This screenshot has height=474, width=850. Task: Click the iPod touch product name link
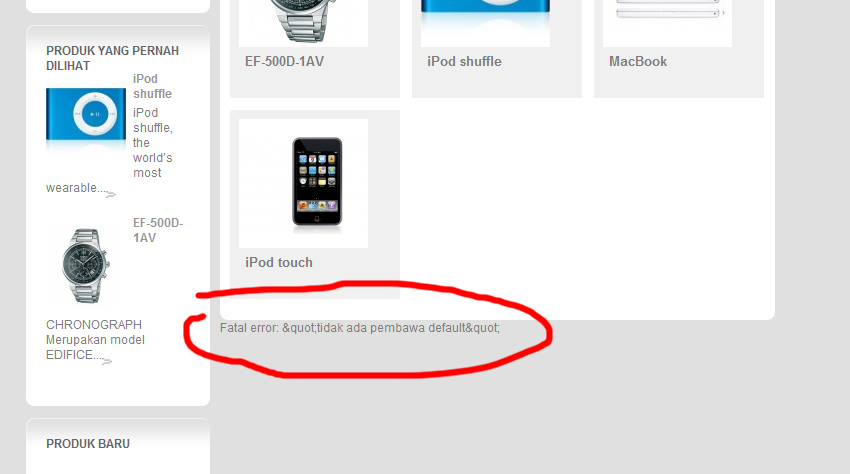279,262
